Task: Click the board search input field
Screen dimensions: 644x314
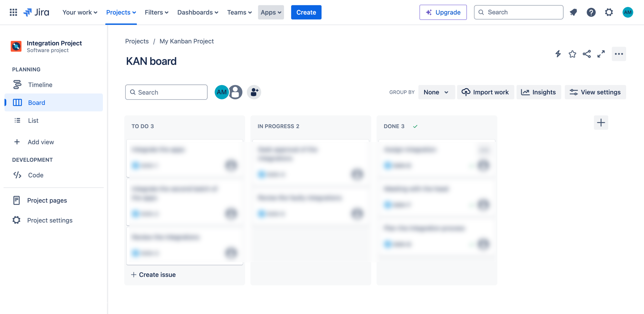Action: (x=166, y=92)
